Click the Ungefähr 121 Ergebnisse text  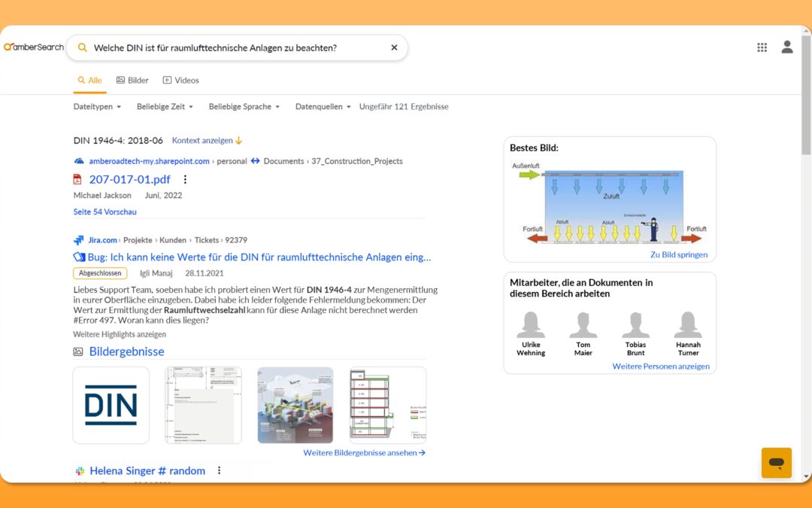(404, 107)
